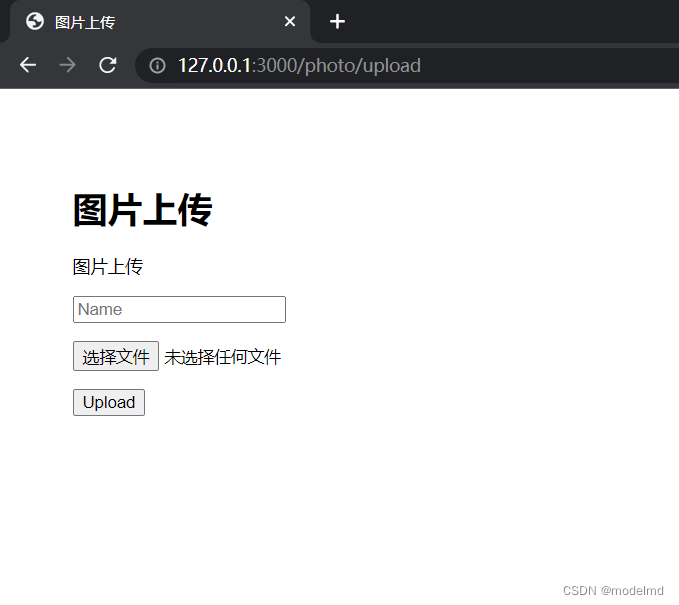Click the 选择文件 file chooser button
Screen dimensions: 679x605
pyautogui.click(x=116, y=356)
